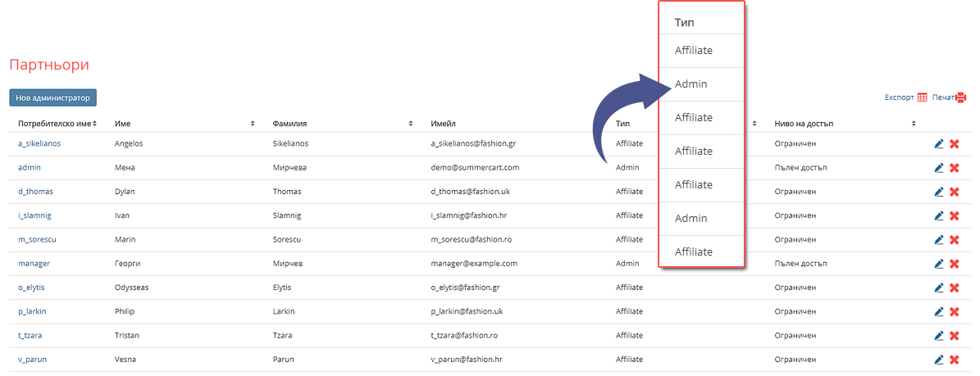Edit the p_larkin row via pencil

tap(938, 312)
